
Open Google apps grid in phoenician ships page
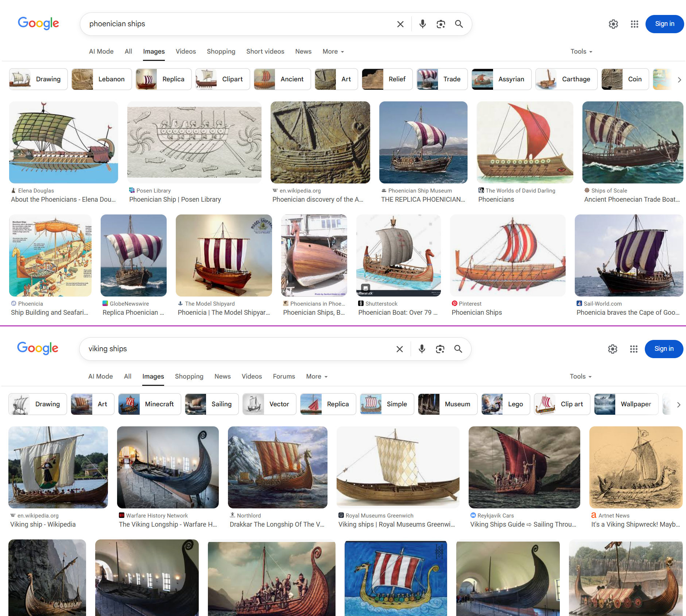tap(635, 24)
